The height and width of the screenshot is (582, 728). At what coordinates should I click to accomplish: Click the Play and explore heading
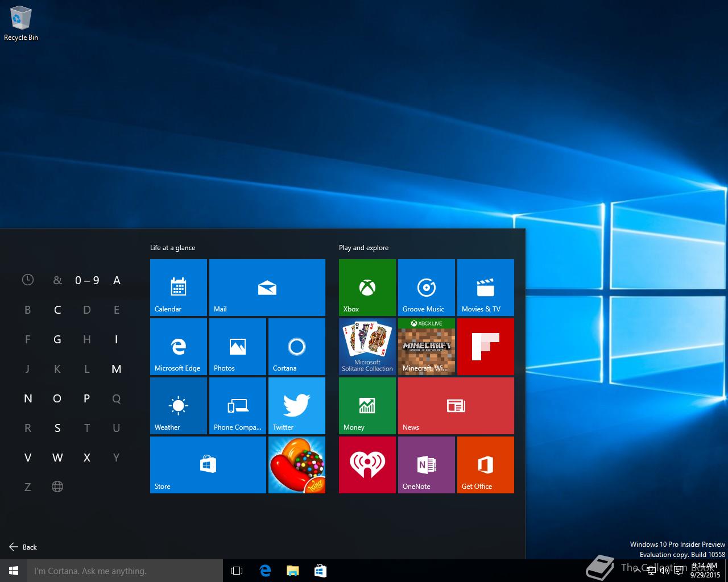click(363, 248)
